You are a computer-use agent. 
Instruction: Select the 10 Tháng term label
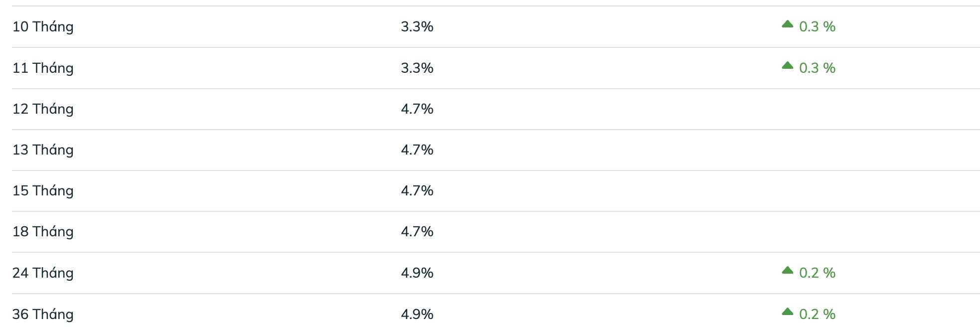[x=43, y=27]
